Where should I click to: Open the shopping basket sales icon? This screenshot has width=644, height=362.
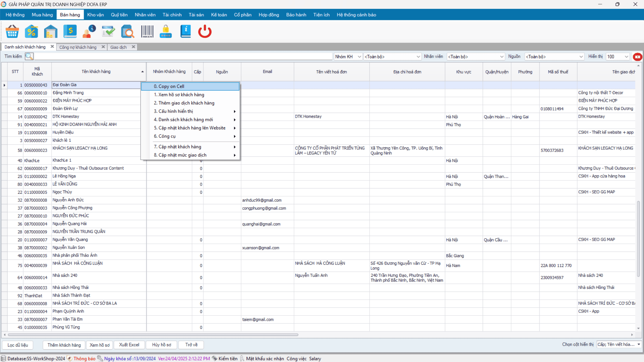12,31
